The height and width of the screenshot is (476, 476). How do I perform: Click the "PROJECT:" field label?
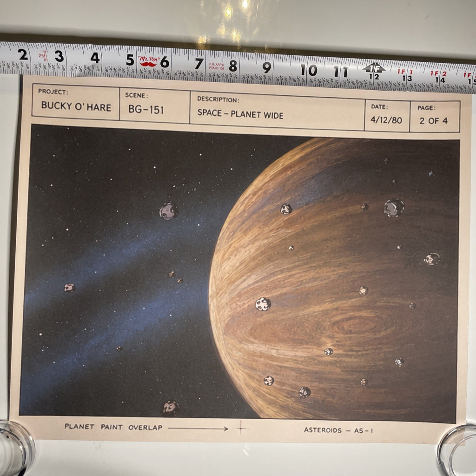[x=53, y=92]
